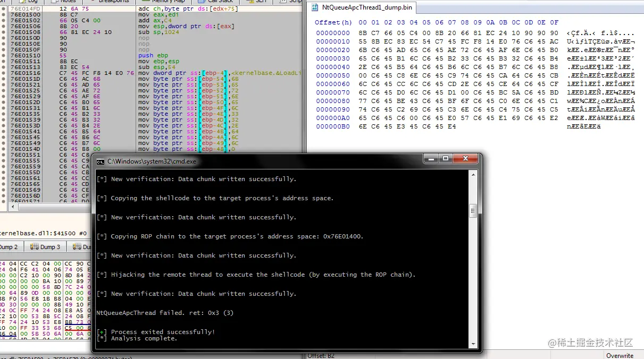Select offset row 00000000 in hex editor
This screenshot has width=644, height=359.
click(x=333, y=33)
